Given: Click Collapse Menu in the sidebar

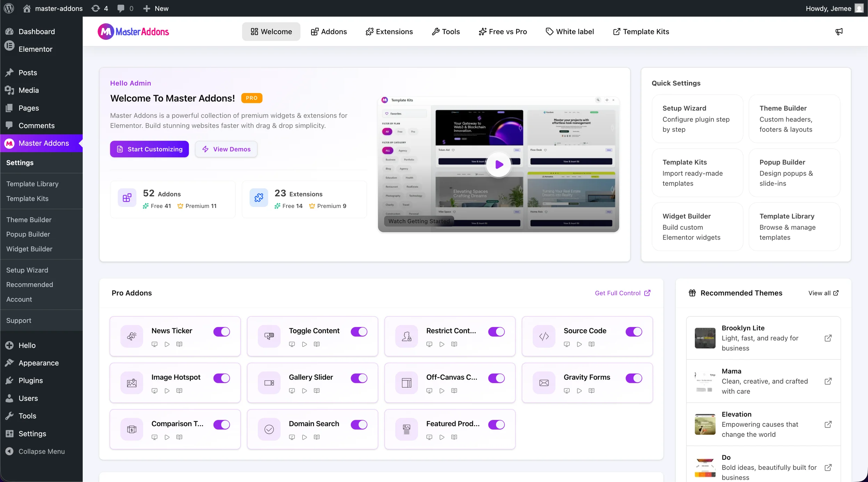Looking at the screenshot, I should pyautogui.click(x=42, y=451).
